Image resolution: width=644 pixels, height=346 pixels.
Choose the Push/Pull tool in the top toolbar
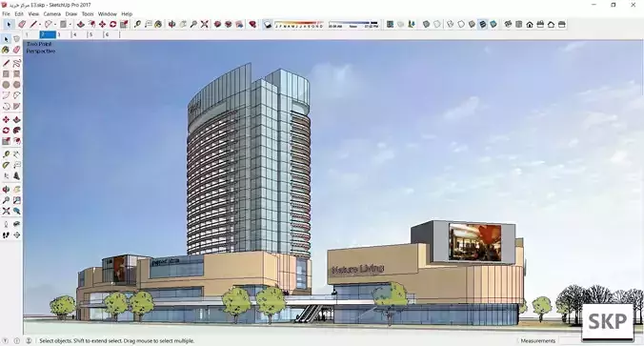(81, 25)
